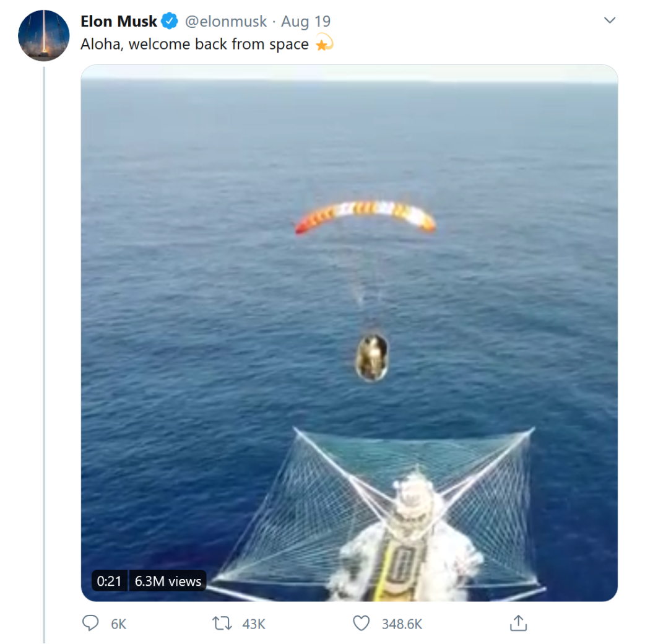The width and height of the screenshot is (645, 644).
Task: Open Elon Musk's profile avatar picture
Action: pos(43,35)
